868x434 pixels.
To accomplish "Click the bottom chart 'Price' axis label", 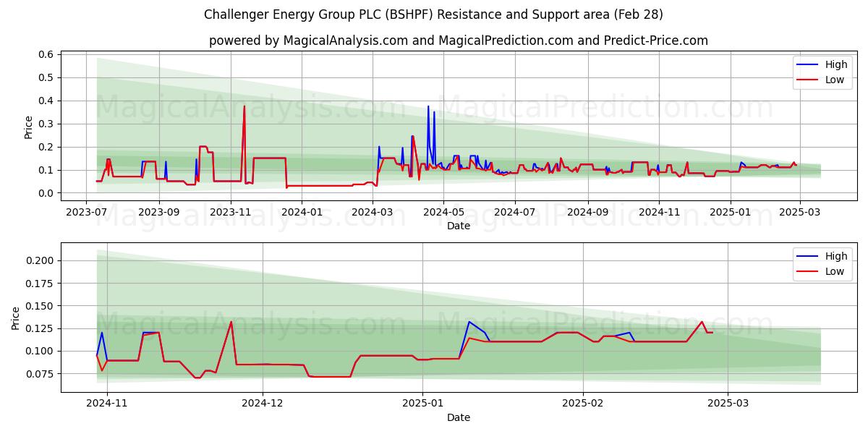I will click(16, 318).
